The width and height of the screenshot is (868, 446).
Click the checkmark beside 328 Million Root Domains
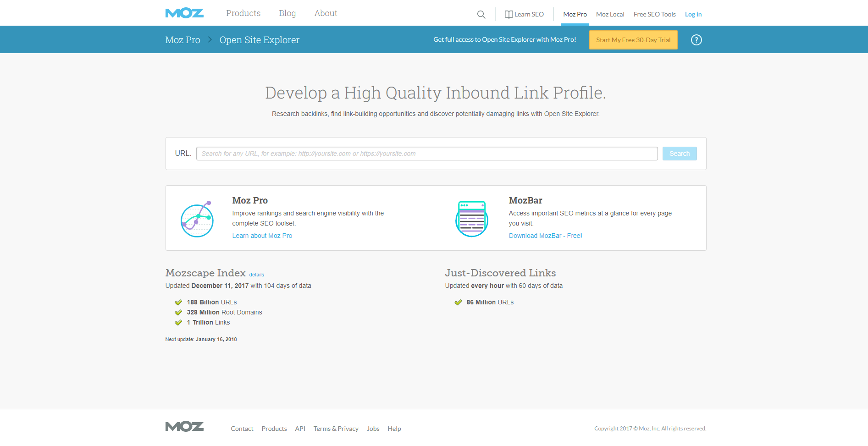click(x=178, y=313)
